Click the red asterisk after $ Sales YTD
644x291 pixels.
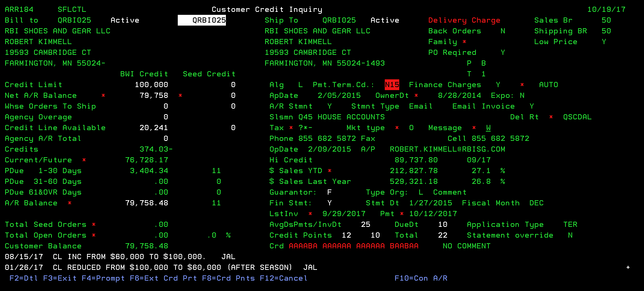tap(330, 171)
